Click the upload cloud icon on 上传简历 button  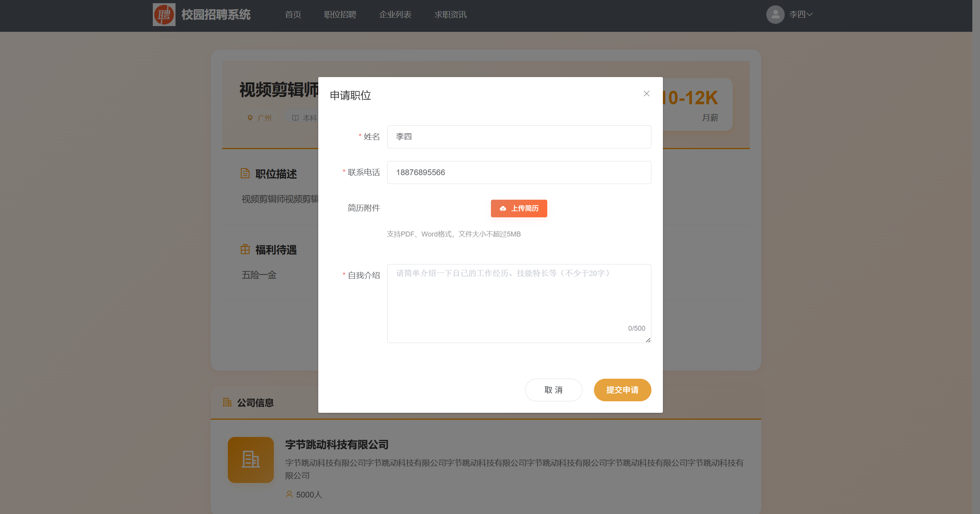tap(502, 208)
